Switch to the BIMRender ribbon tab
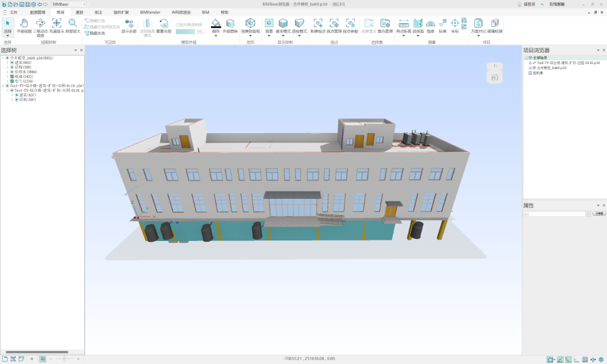607x364 pixels. click(x=150, y=12)
